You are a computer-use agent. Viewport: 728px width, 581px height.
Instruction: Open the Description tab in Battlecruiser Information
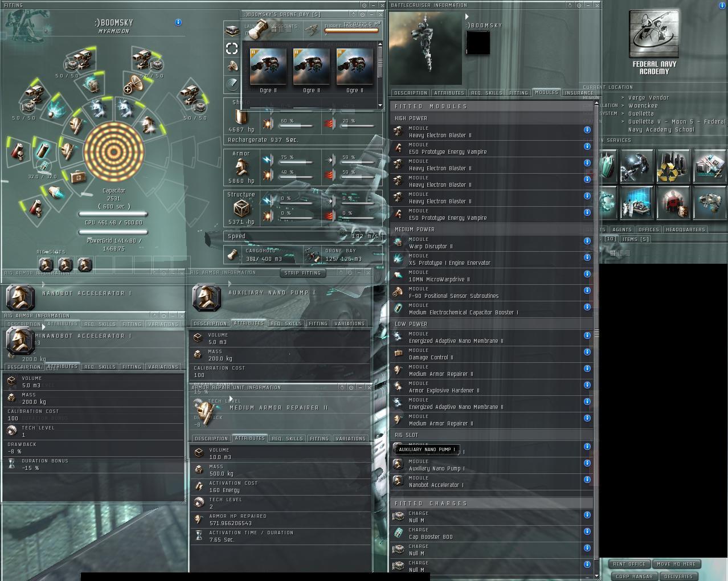[x=410, y=93]
